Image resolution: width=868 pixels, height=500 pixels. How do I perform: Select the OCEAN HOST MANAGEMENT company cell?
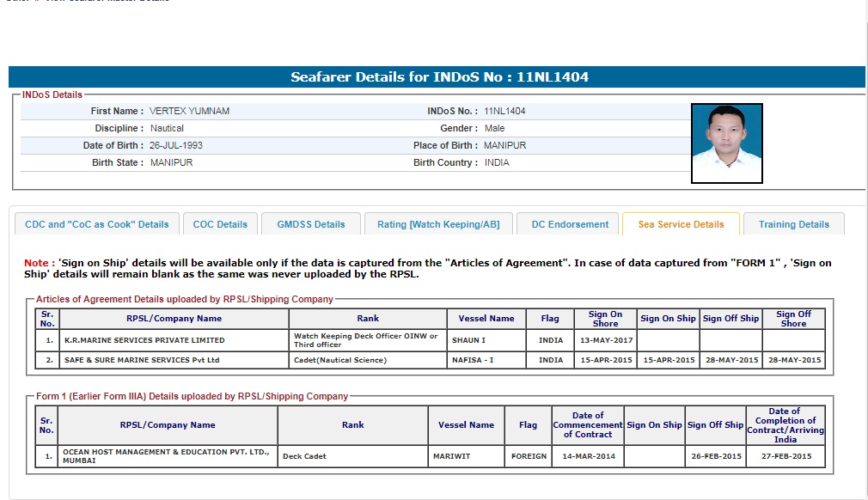pyautogui.click(x=167, y=456)
